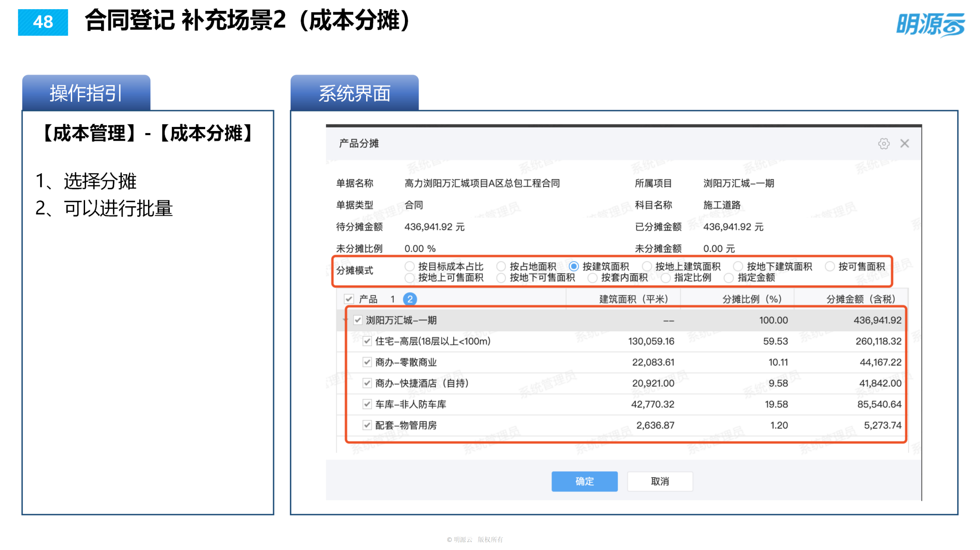Toggle the 产品 header checkbox
This screenshot has height=550, width=980.
pyautogui.click(x=349, y=299)
